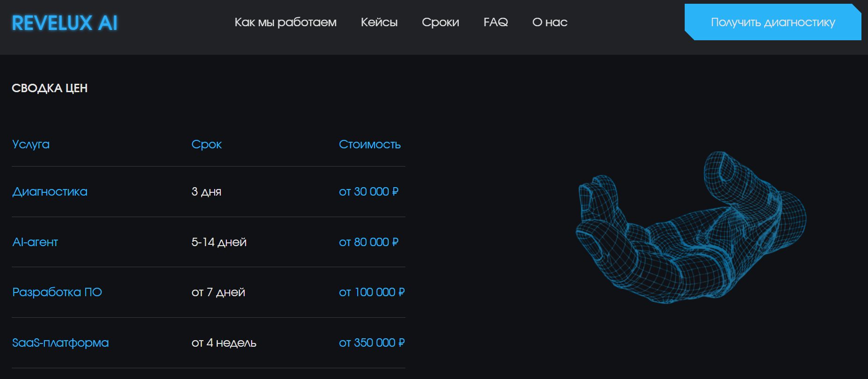The image size is (868, 379).
Task: Click the «от 7 дней» duration cell
Action: [218, 292]
